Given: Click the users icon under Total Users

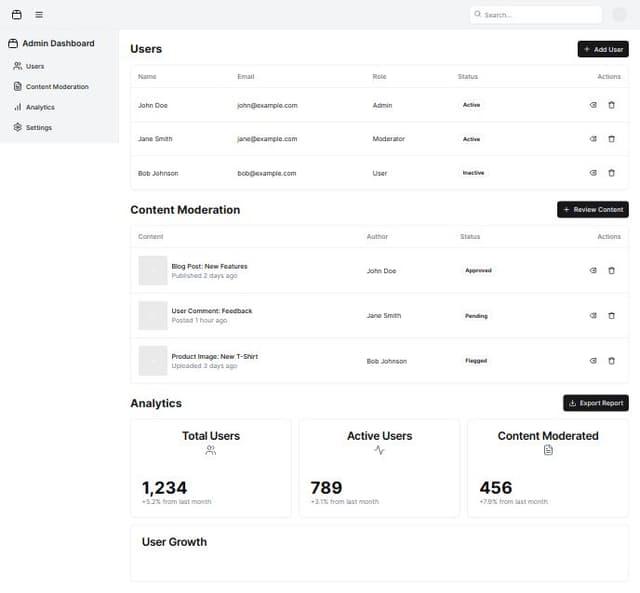Looking at the screenshot, I should click(211, 450).
